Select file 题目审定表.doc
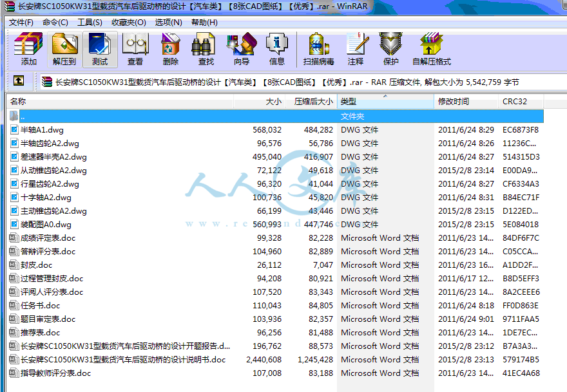 [48, 319]
